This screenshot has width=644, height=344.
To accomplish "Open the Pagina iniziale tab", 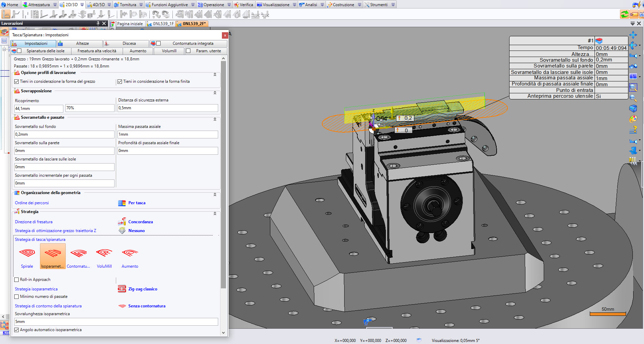I will click(x=130, y=24).
